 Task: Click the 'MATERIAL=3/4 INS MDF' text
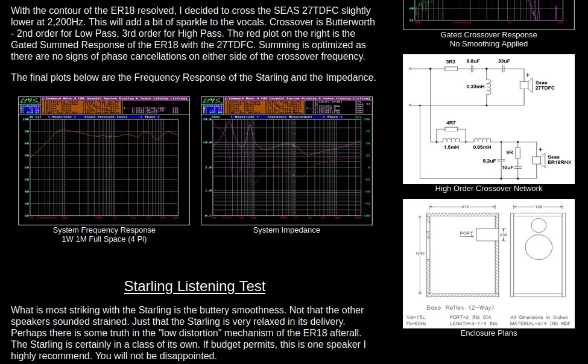[x=540, y=324]
